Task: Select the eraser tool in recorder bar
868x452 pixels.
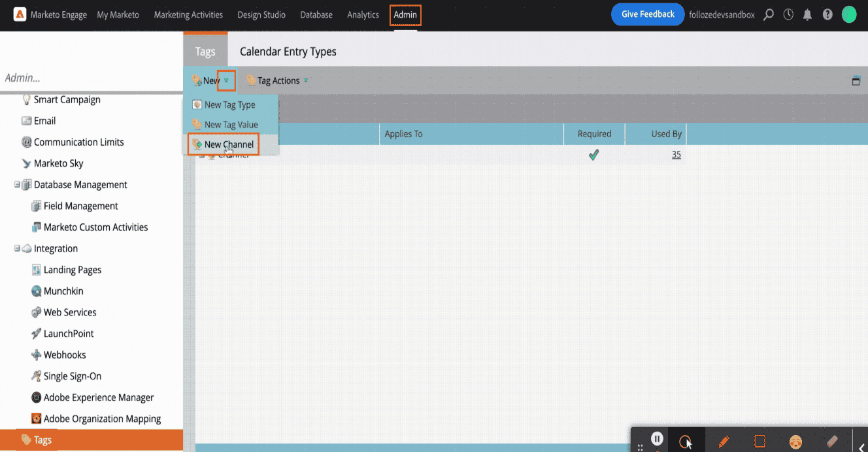Action: coord(832,442)
